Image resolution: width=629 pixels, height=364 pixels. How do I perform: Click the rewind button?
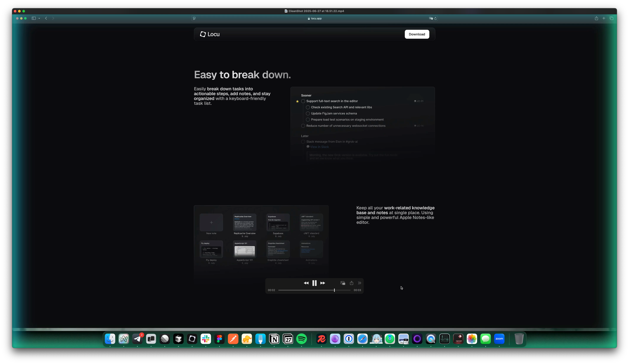tap(306, 283)
